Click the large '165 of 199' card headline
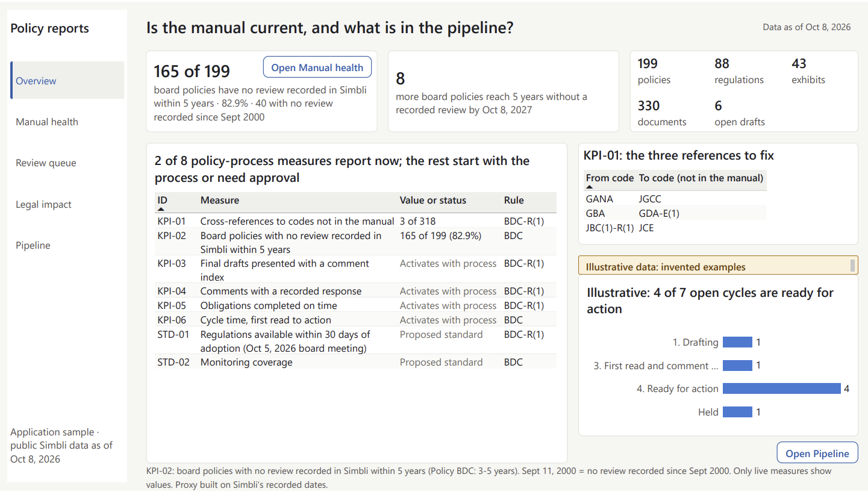Viewport: 868px width, 492px height. 192,71
